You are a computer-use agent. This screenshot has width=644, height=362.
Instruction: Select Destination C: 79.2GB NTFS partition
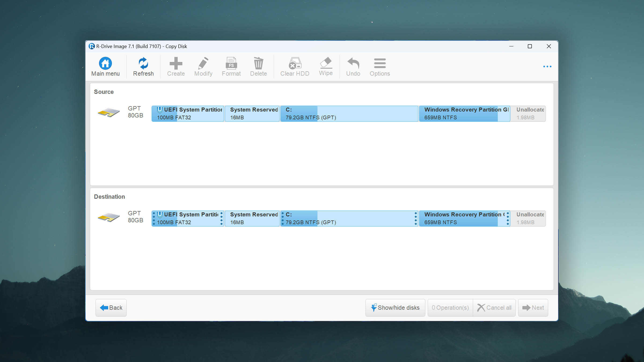[x=349, y=219]
